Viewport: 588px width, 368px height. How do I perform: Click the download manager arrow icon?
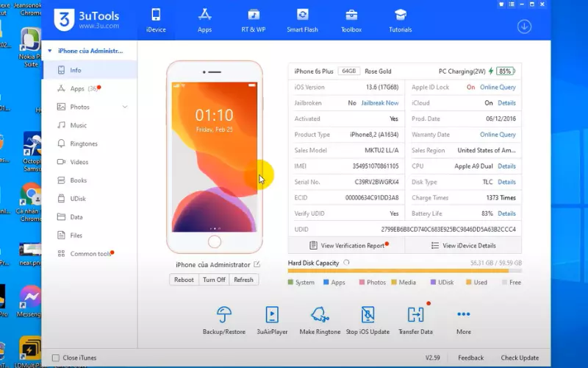tap(524, 26)
